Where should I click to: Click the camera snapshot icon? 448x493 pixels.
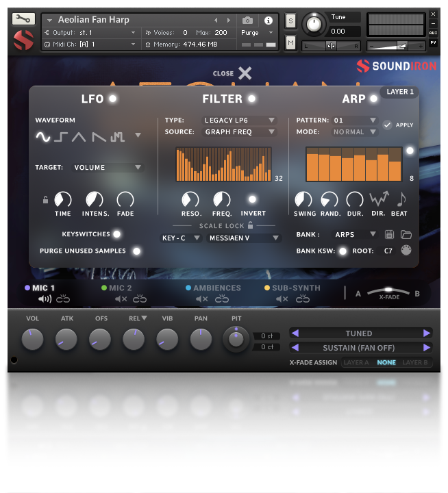pyautogui.click(x=247, y=21)
